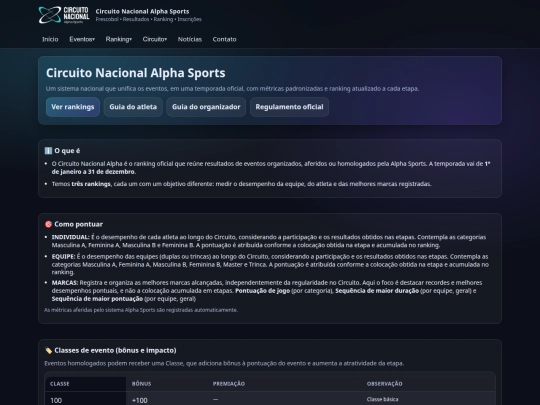Click the tag icon beside Classes de evento
This screenshot has width=540, height=405.
pyautogui.click(x=48, y=350)
